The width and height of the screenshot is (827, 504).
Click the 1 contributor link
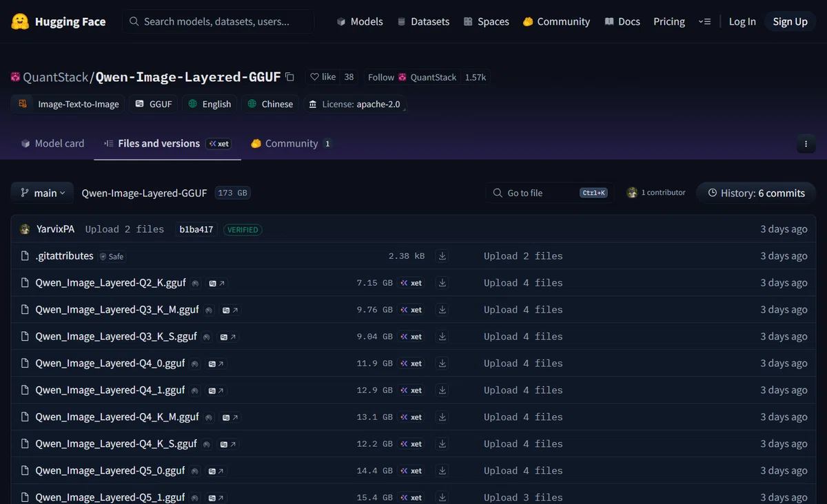[x=656, y=193]
